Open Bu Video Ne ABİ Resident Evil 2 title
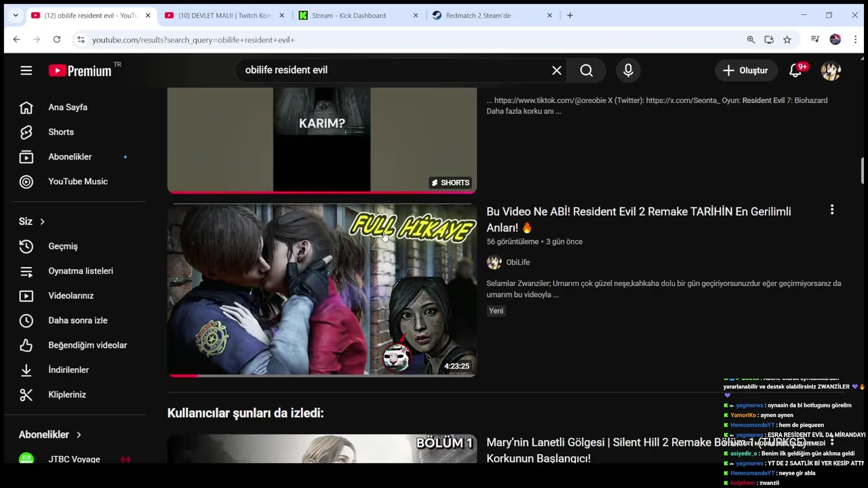This screenshot has height=488, width=868. click(638, 220)
